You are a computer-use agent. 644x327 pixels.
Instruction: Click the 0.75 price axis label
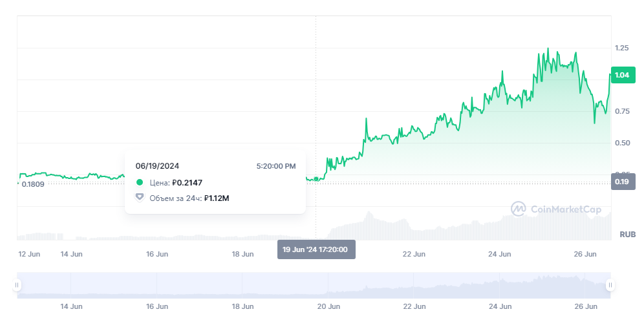pyautogui.click(x=622, y=111)
